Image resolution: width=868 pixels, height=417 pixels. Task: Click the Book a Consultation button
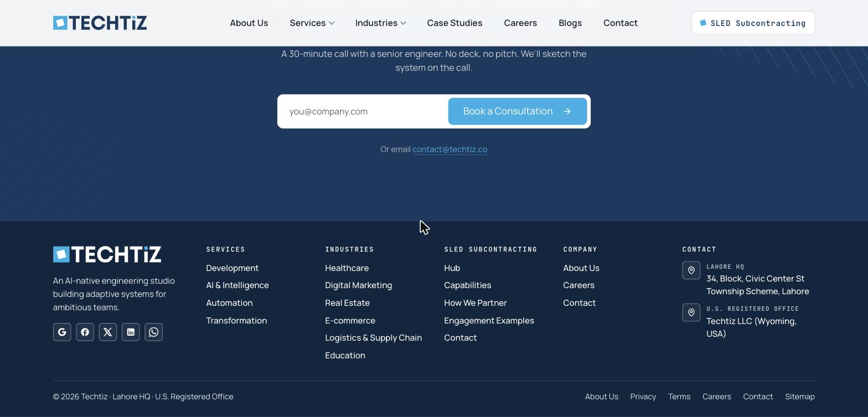click(x=518, y=111)
